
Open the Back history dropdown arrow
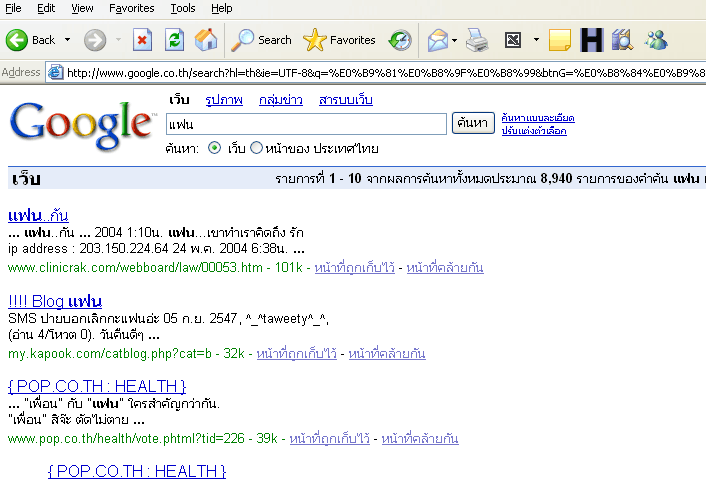(x=68, y=40)
